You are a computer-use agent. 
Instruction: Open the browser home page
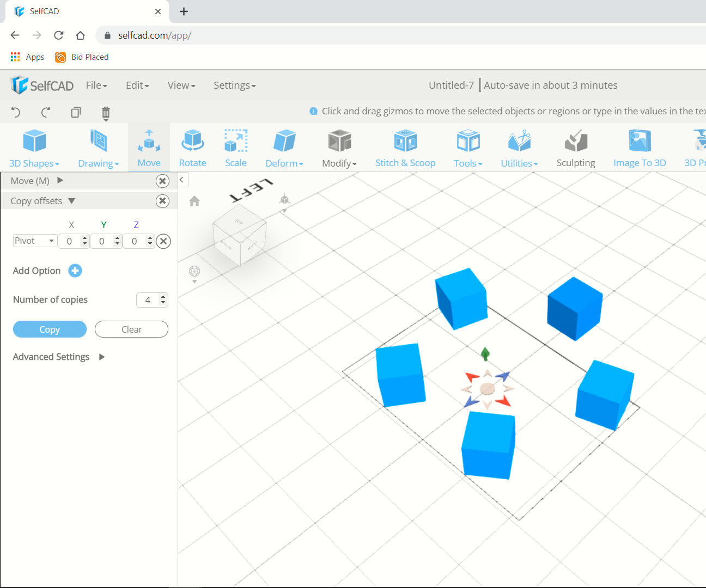(x=80, y=35)
